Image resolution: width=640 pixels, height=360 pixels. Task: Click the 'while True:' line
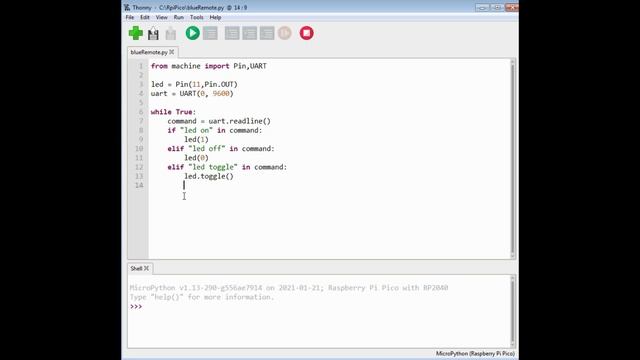tap(173, 112)
